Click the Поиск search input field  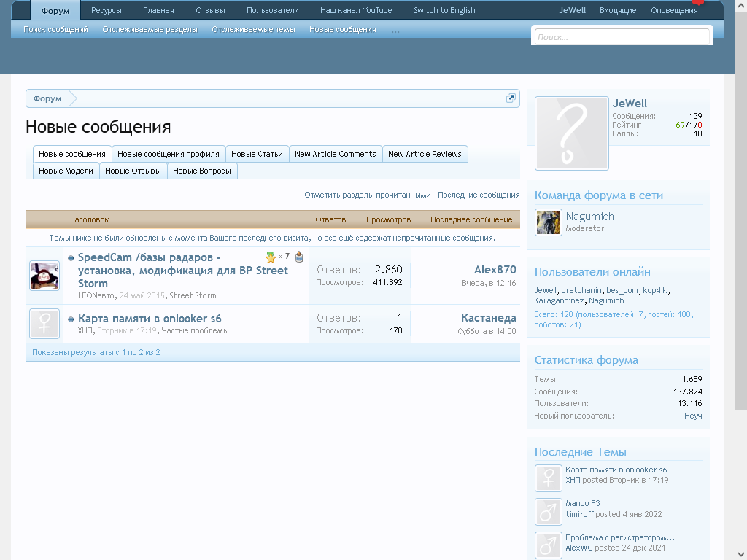[x=622, y=37]
